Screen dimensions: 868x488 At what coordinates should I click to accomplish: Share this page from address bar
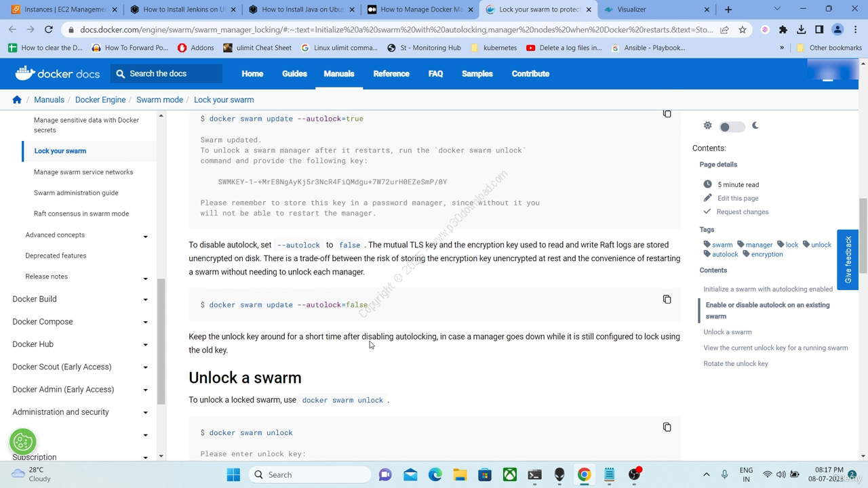(x=724, y=30)
